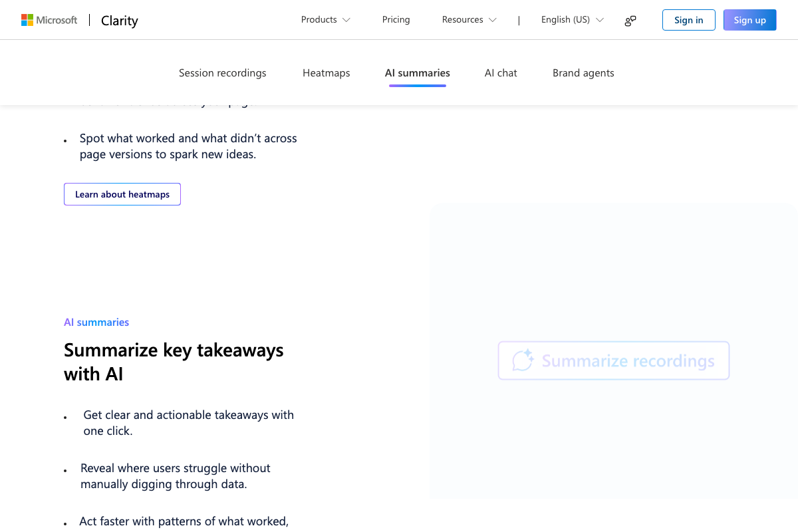Open the Clarity home link

120,21
